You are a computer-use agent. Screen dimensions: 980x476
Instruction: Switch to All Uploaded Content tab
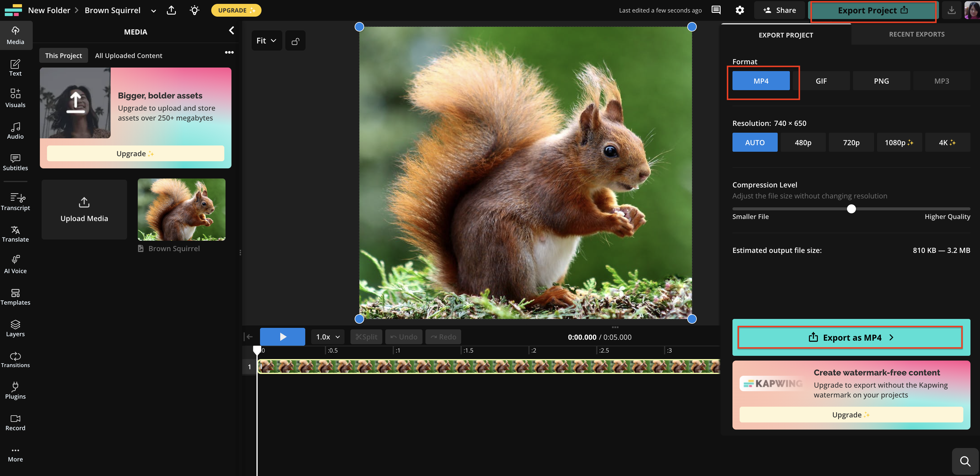[128, 56]
